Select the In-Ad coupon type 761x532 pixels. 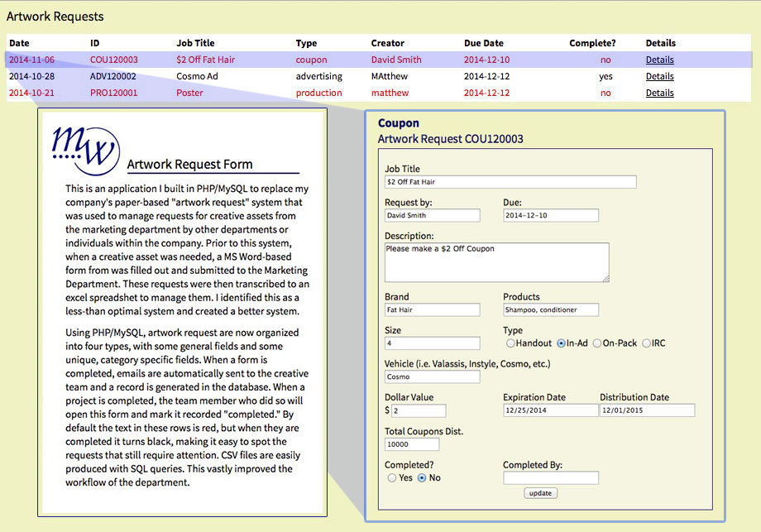coord(561,343)
